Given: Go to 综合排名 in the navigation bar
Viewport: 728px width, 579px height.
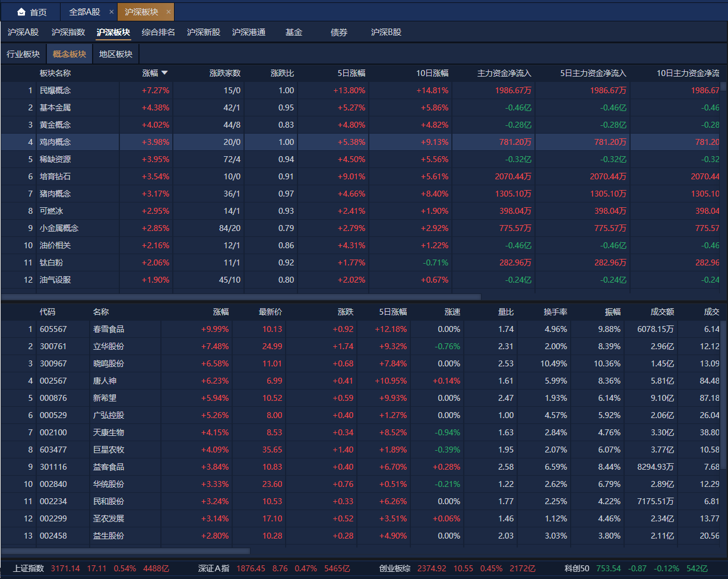Looking at the screenshot, I should pos(158,32).
